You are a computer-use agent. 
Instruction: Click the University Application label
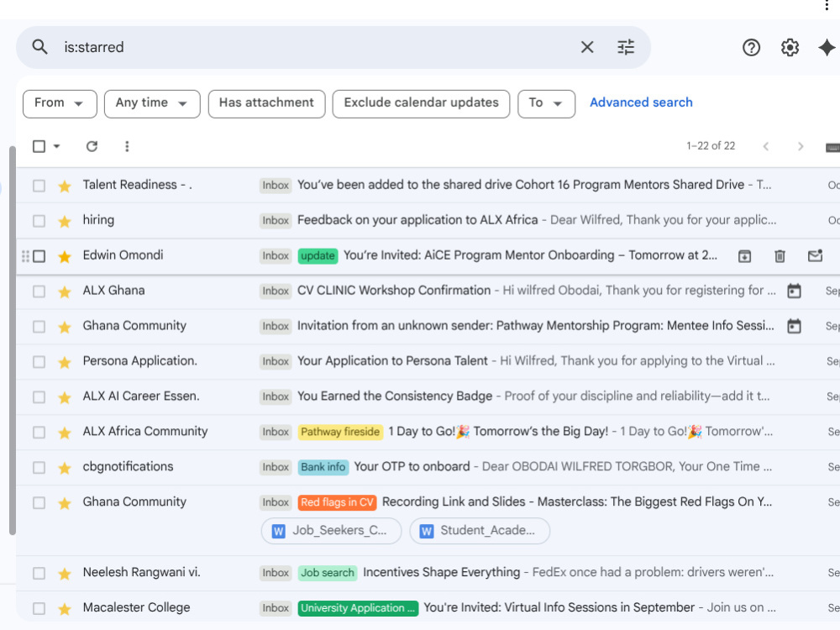(358, 608)
